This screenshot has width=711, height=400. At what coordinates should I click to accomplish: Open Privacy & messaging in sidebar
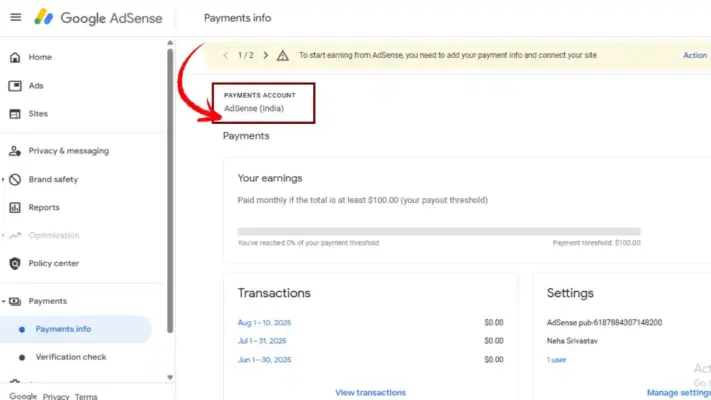pyautogui.click(x=68, y=151)
